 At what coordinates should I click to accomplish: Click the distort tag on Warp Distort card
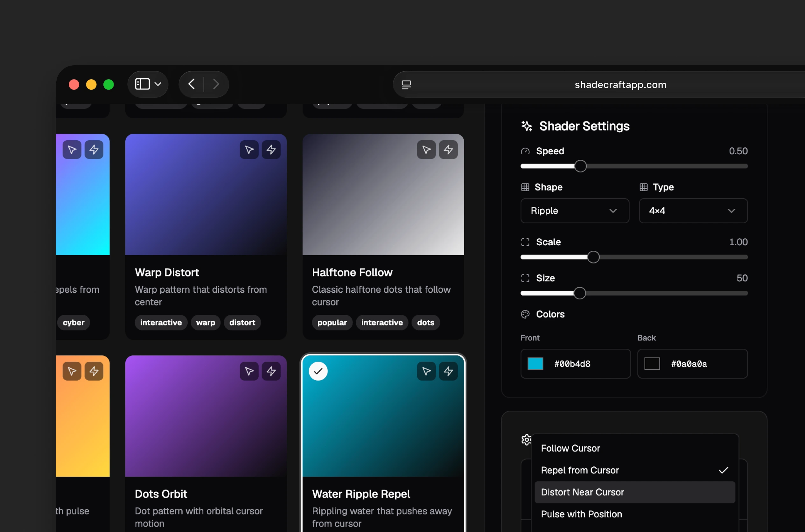pyautogui.click(x=242, y=323)
